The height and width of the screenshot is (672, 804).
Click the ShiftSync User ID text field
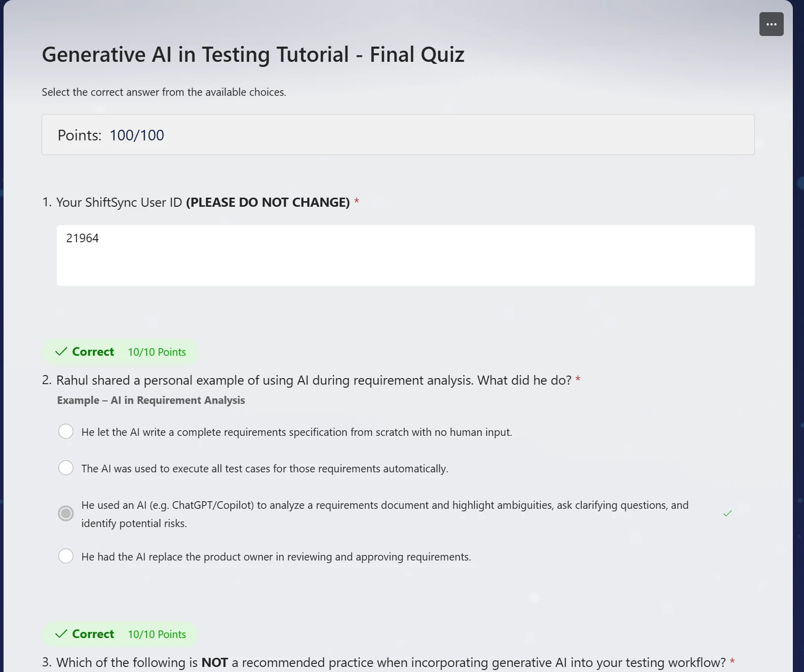click(405, 255)
